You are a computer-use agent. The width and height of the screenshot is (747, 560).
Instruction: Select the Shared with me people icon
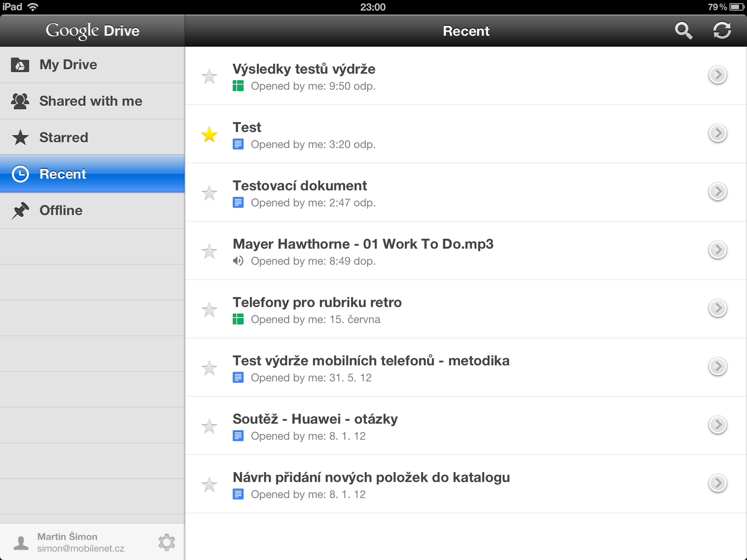pyautogui.click(x=20, y=101)
